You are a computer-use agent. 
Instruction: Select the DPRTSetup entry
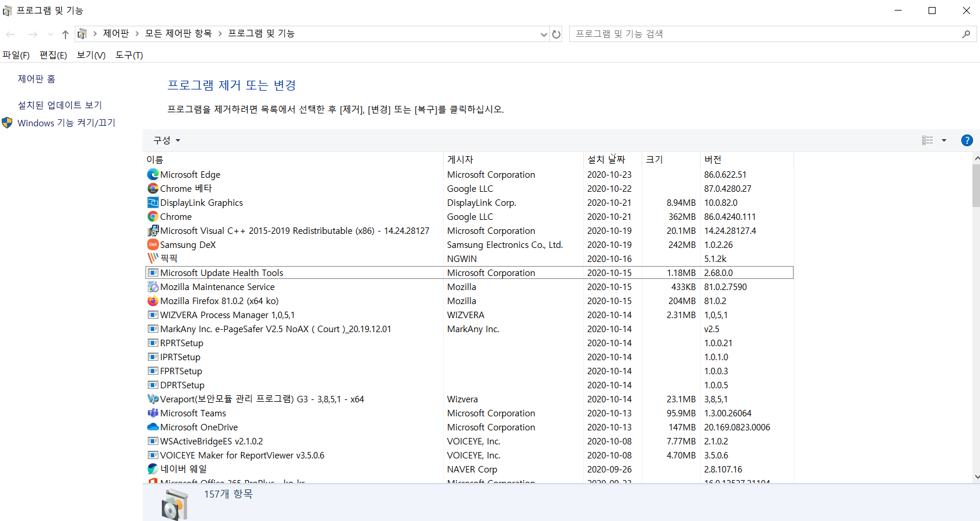point(469,385)
